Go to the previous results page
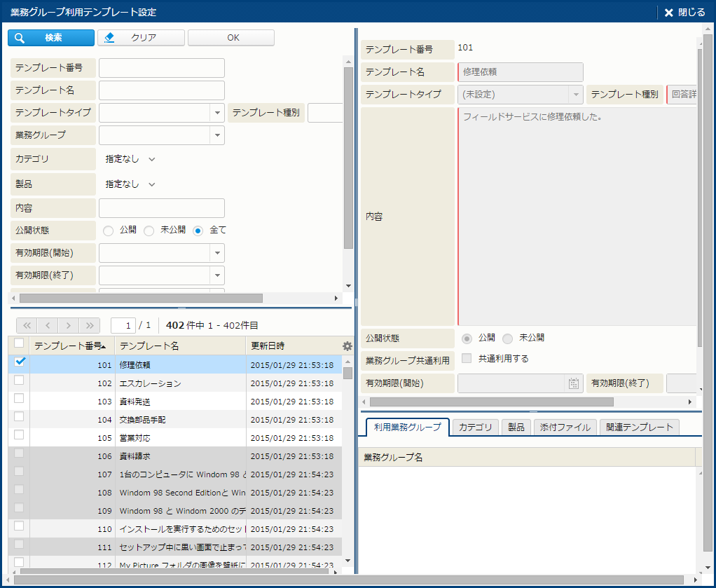Viewport: 716px width, 588px height. tap(48, 325)
